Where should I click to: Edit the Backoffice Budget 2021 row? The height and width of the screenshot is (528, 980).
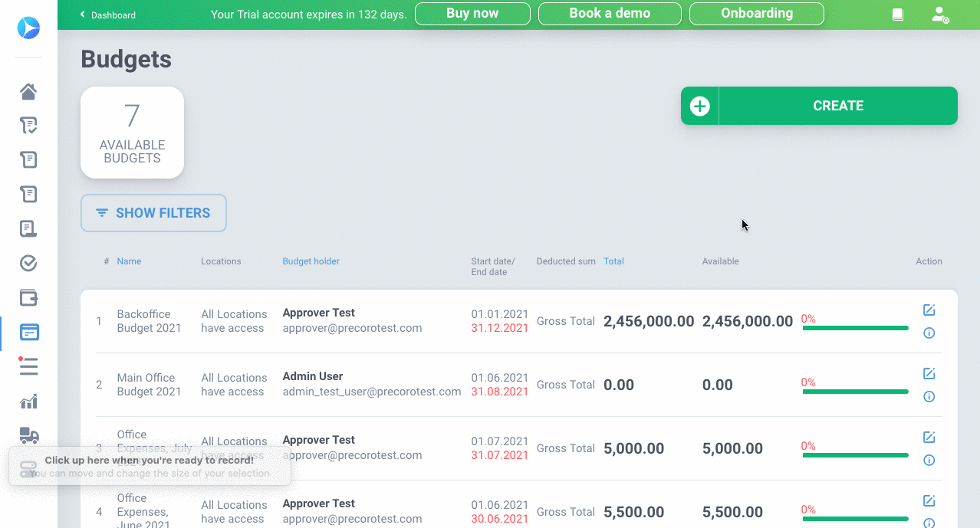point(929,310)
